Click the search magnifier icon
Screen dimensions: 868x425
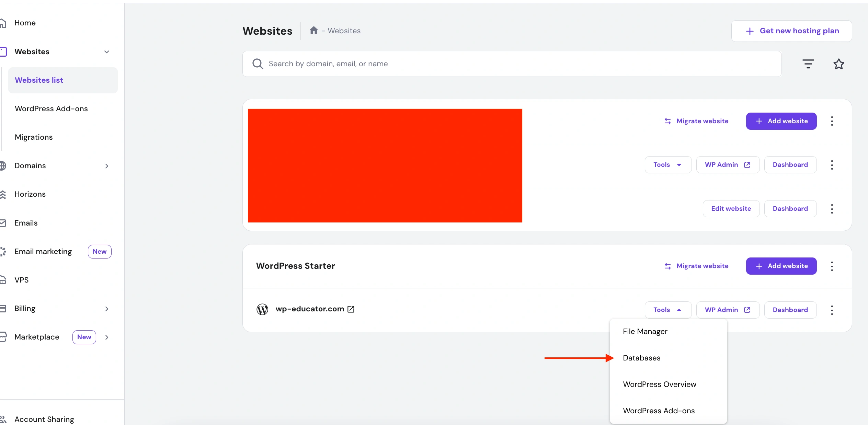click(x=258, y=64)
